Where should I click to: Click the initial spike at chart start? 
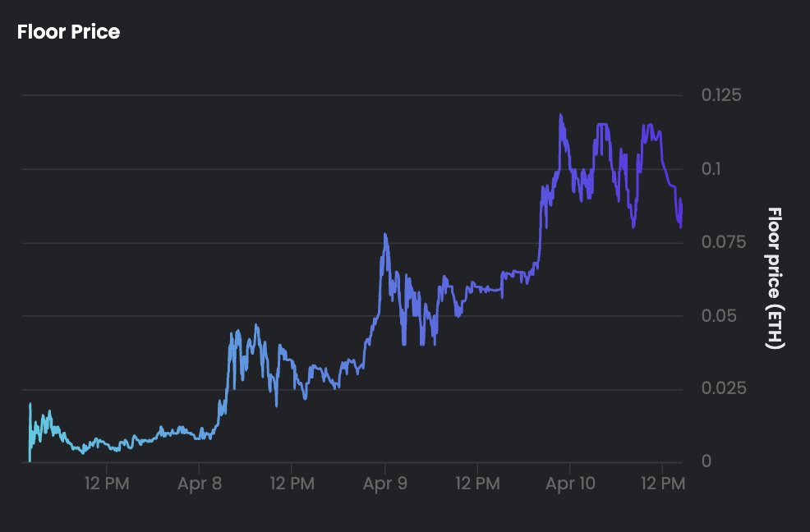tap(30, 404)
